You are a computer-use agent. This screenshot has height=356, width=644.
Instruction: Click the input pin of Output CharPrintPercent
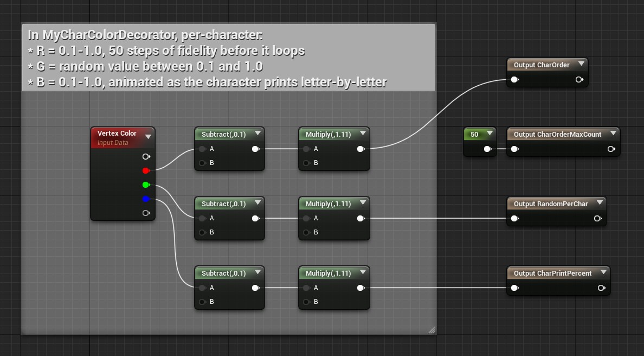tap(514, 288)
